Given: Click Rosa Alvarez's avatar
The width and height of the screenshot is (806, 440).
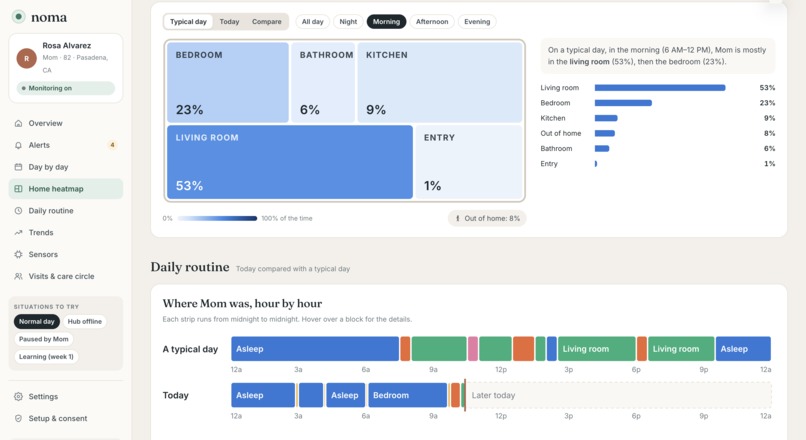Looking at the screenshot, I should (26, 59).
